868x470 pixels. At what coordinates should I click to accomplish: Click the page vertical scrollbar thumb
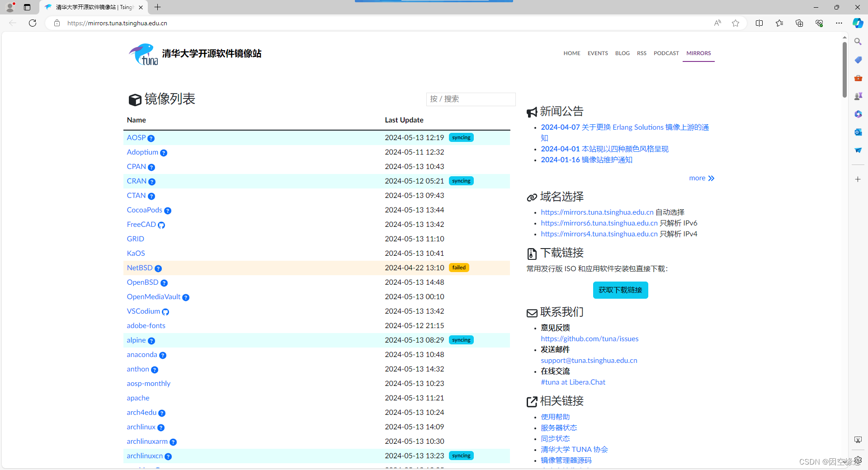[844, 70]
